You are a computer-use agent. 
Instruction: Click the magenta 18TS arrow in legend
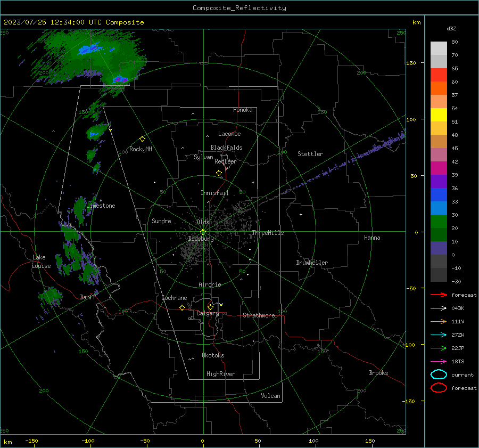439,362
